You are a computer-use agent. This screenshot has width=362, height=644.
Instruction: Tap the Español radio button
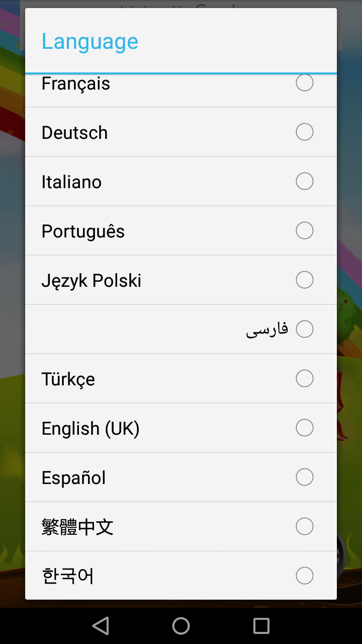point(305,477)
